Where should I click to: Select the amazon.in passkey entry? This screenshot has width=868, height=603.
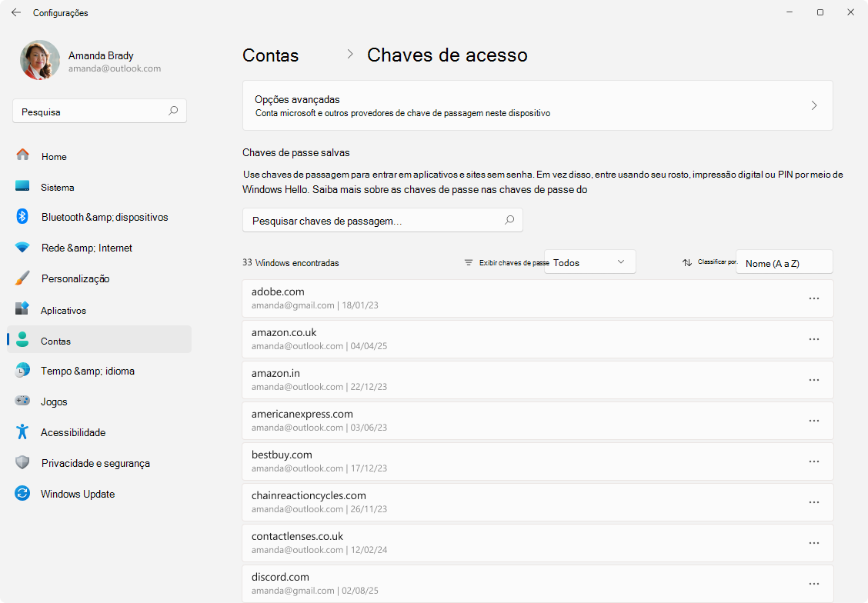point(538,380)
